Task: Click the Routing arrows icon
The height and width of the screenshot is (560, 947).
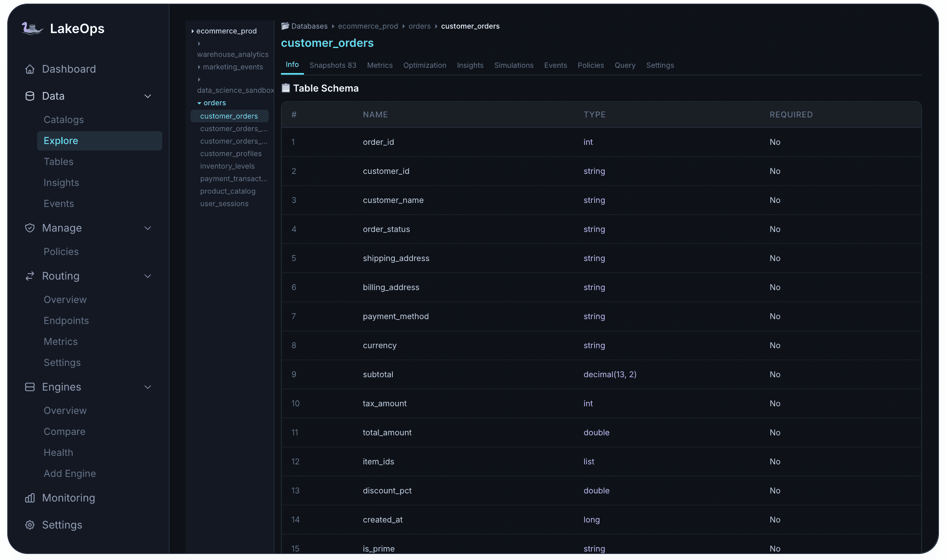Action: tap(30, 276)
